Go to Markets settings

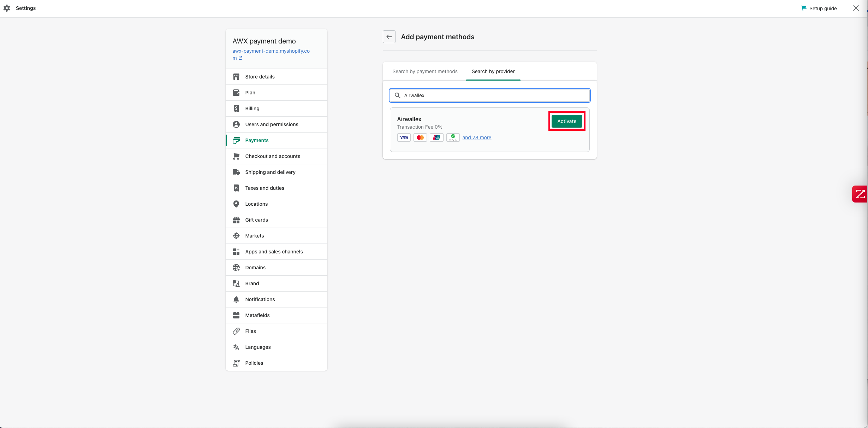[277, 236]
